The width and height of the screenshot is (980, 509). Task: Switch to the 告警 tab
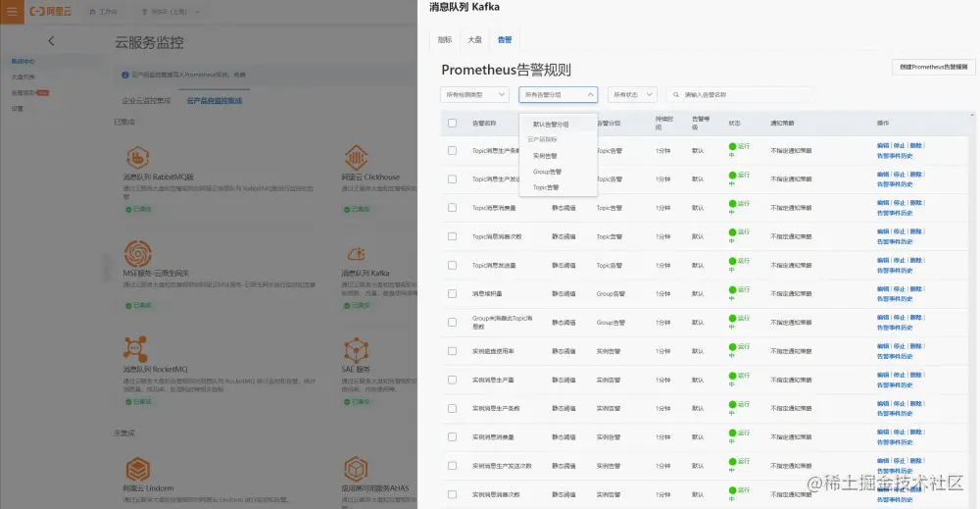(505, 40)
